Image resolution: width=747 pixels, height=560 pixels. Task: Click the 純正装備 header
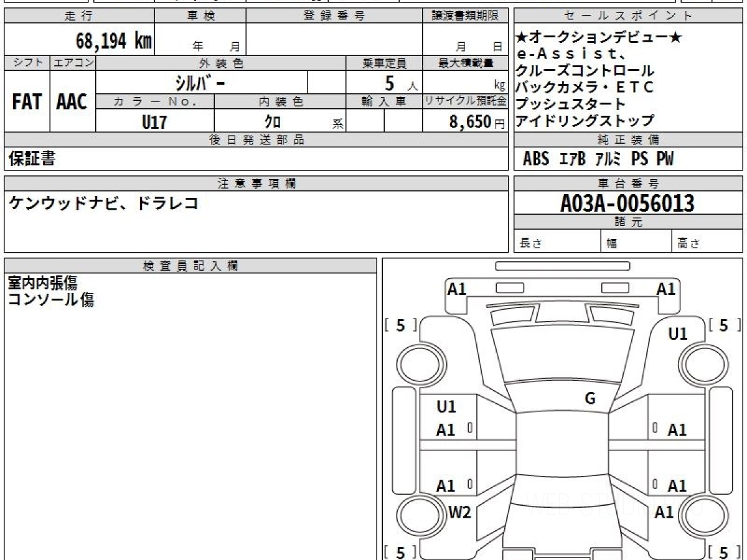pyautogui.click(x=629, y=140)
